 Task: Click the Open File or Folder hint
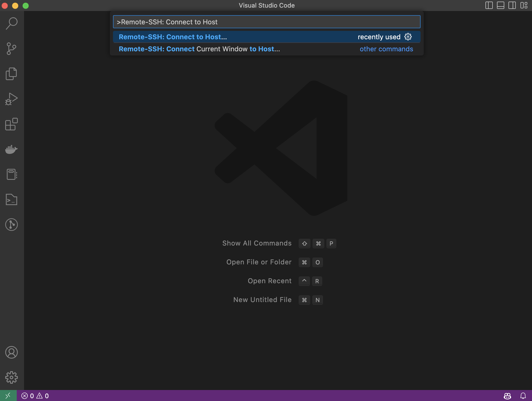[275, 262]
